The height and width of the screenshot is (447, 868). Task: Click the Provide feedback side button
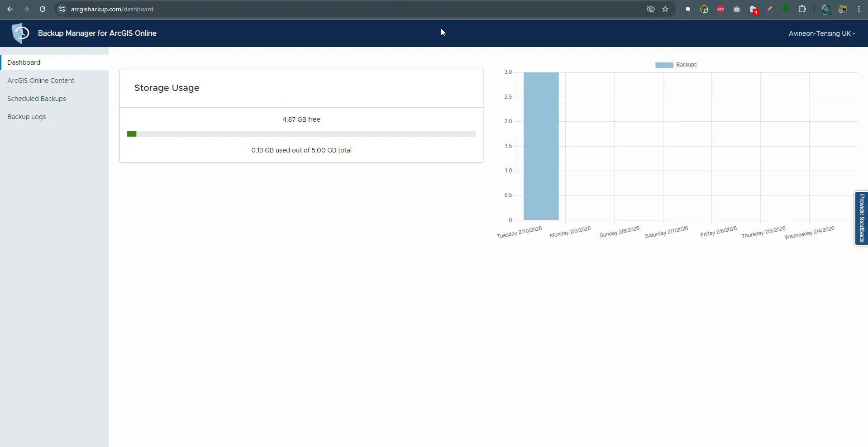[x=861, y=219]
